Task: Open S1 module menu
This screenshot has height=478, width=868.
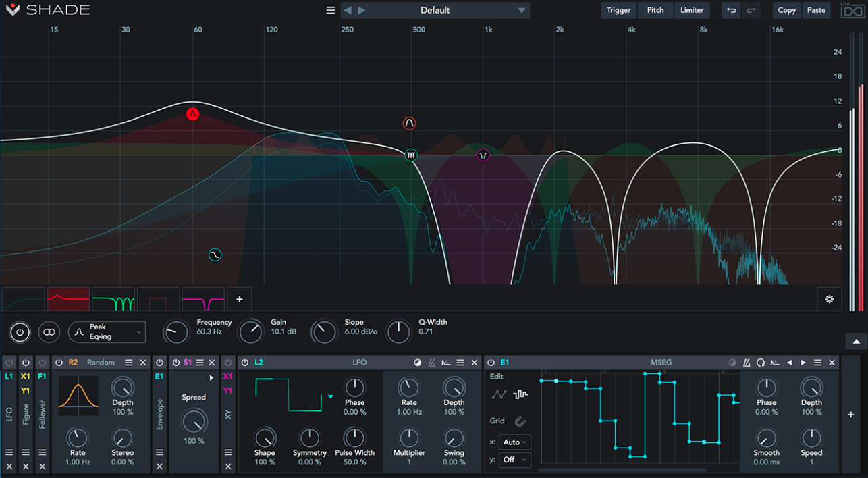Action: (x=200, y=363)
